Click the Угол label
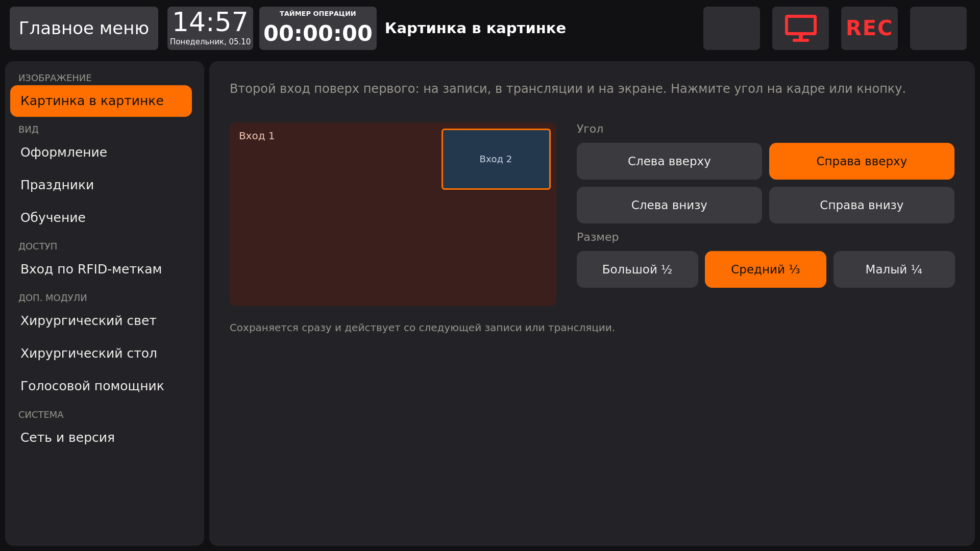The image size is (980, 551). [590, 129]
